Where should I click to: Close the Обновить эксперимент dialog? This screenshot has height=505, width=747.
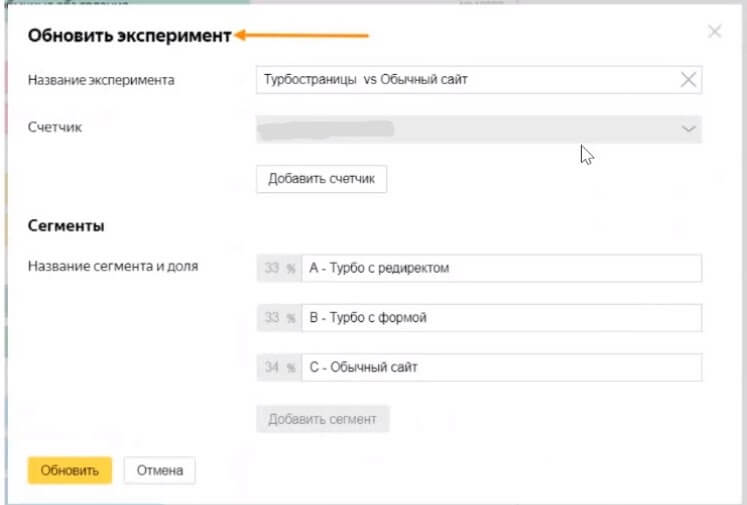[714, 32]
